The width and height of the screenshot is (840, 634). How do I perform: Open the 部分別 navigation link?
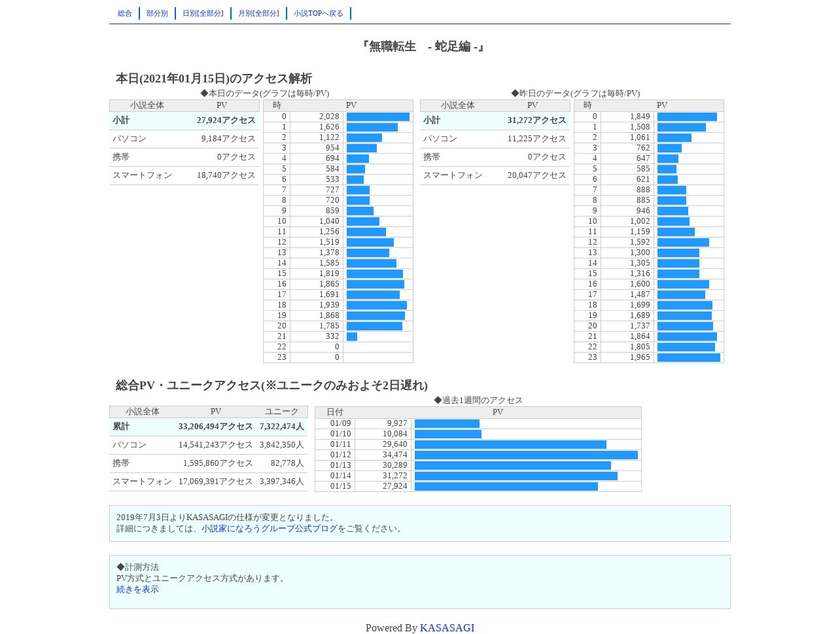(157, 13)
